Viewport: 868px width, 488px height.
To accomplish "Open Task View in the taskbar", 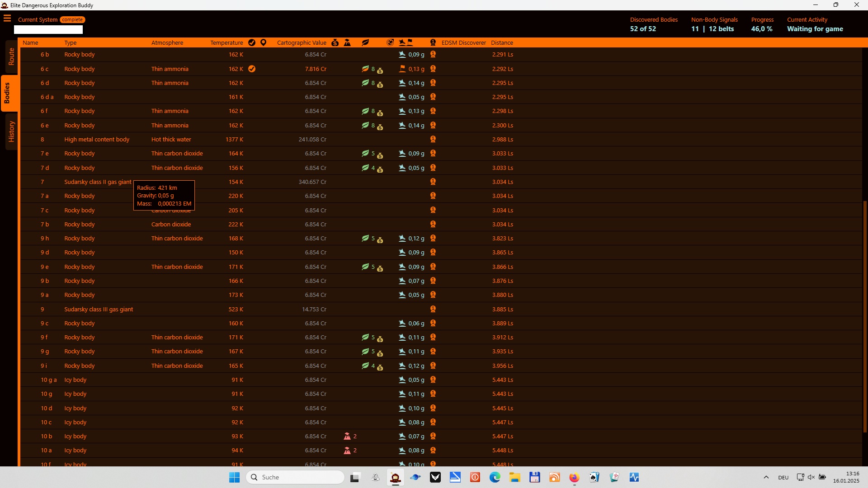I will (355, 477).
